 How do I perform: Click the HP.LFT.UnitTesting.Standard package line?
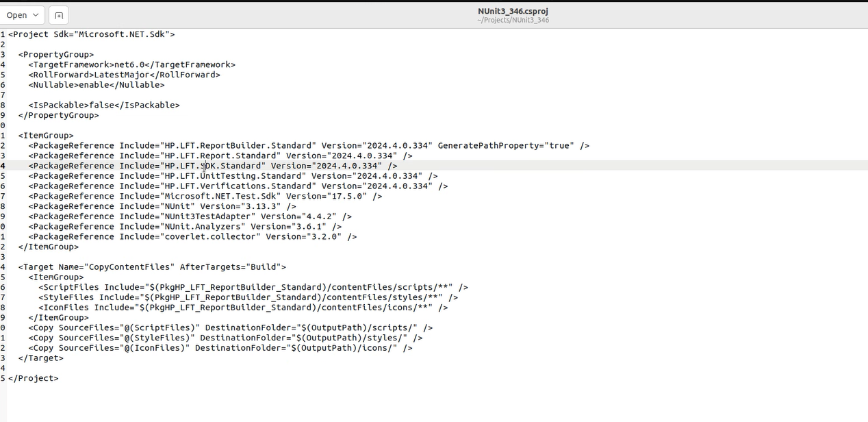[x=233, y=176]
